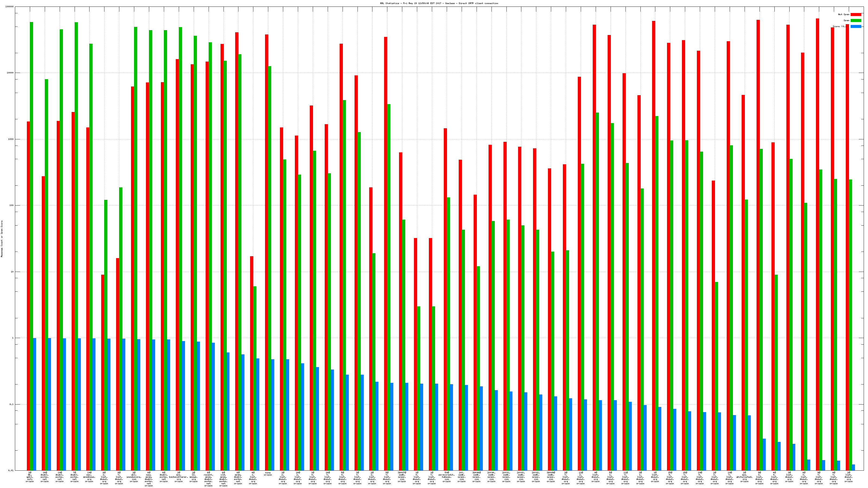
Task: Click the zen.spamhaus.org x-axis label
Action: click(89, 477)
